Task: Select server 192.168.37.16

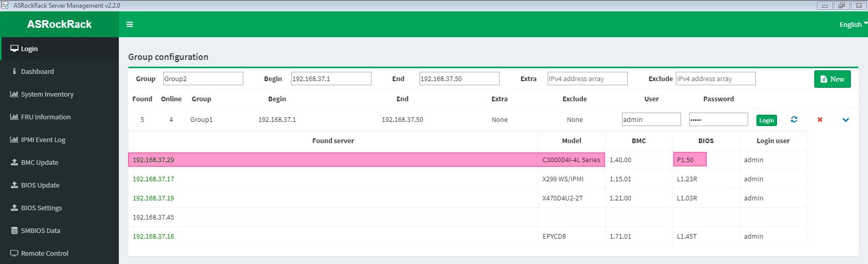Action: (x=153, y=236)
